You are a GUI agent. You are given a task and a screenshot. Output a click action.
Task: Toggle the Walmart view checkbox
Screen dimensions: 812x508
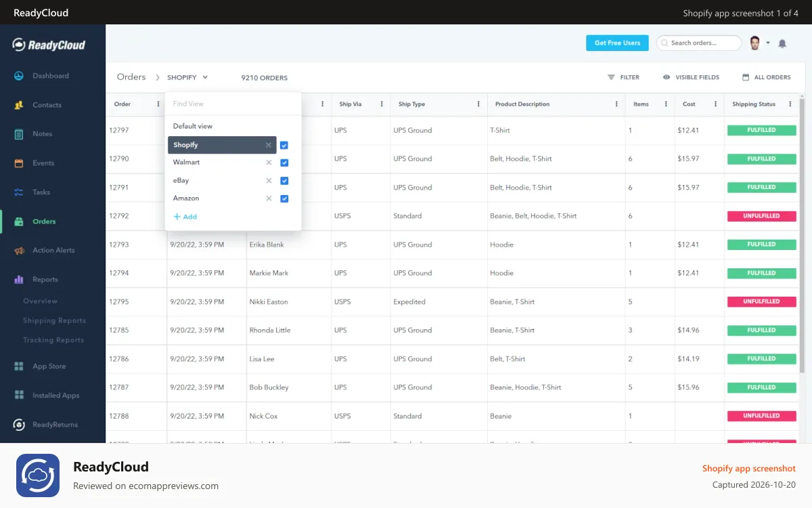click(284, 163)
